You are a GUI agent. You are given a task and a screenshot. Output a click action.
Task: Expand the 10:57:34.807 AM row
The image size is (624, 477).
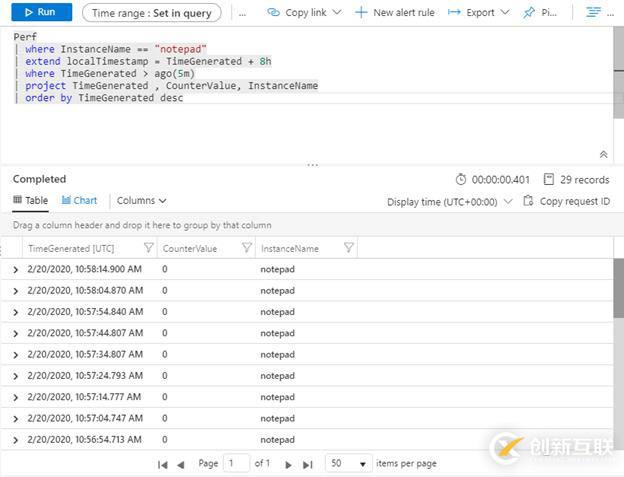point(16,355)
